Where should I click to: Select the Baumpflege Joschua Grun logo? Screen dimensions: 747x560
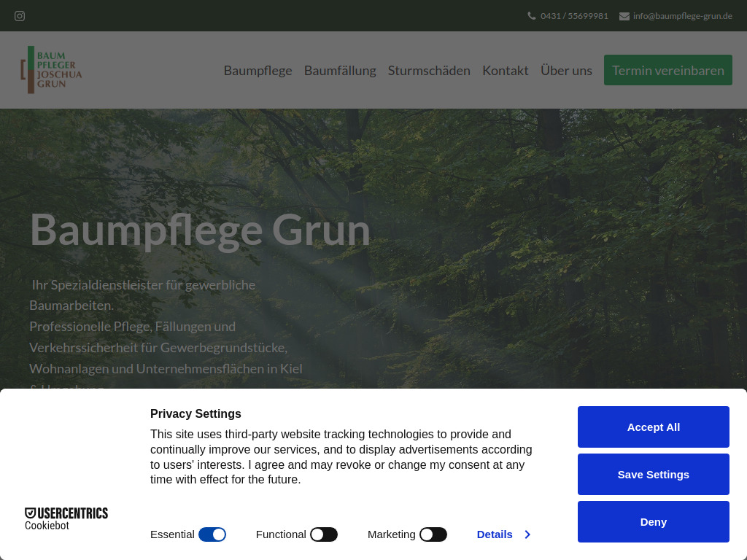point(51,69)
